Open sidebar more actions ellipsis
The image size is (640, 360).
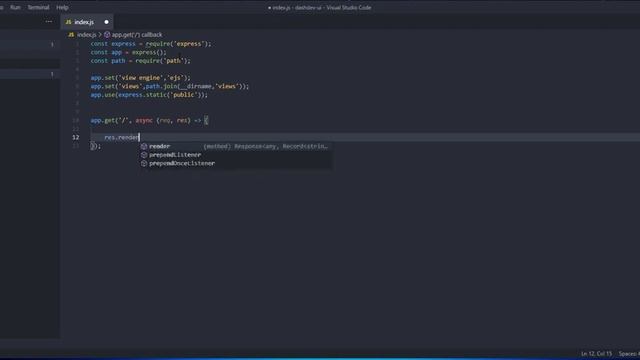pyautogui.click(x=49, y=22)
